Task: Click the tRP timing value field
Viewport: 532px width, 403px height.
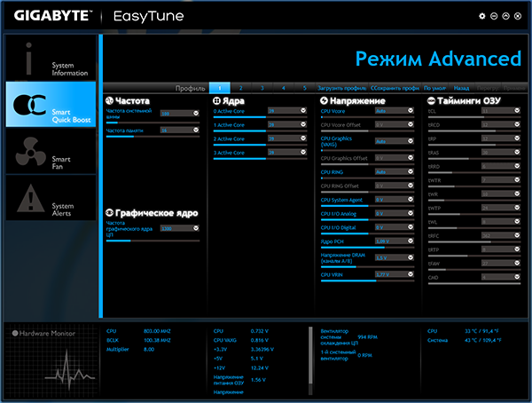Action: click(x=501, y=138)
